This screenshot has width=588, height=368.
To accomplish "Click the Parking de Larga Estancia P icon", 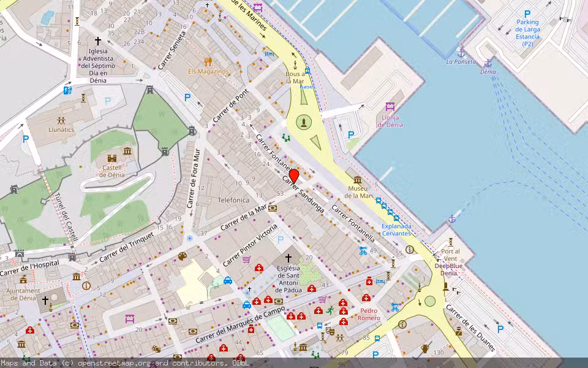I will point(527,13).
